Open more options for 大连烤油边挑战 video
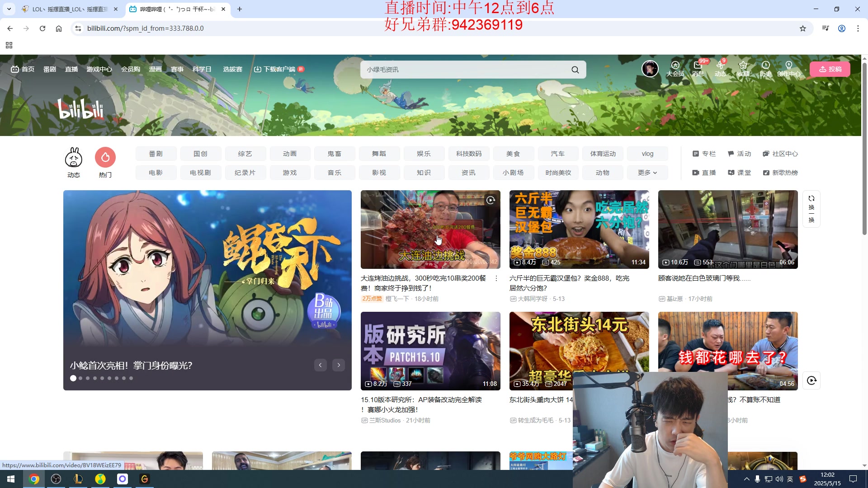This screenshot has width=868, height=488. [x=496, y=279]
